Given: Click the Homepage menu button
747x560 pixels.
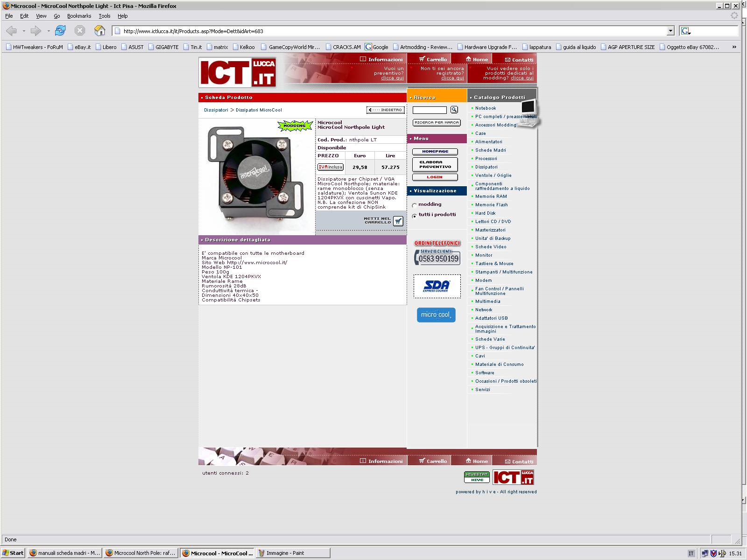Looking at the screenshot, I should click(x=435, y=152).
